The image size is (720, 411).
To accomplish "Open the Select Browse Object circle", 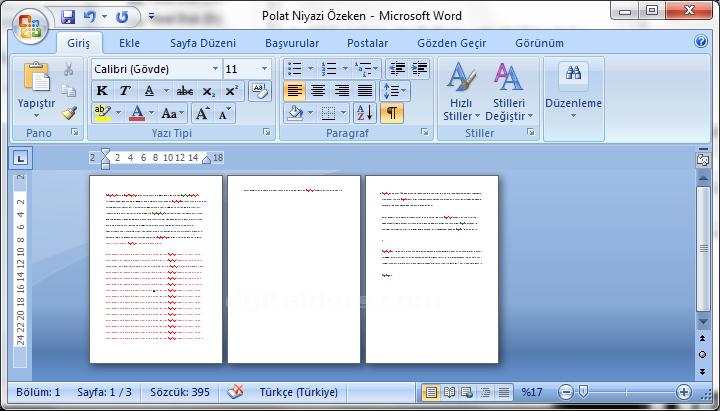I will [x=703, y=355].
